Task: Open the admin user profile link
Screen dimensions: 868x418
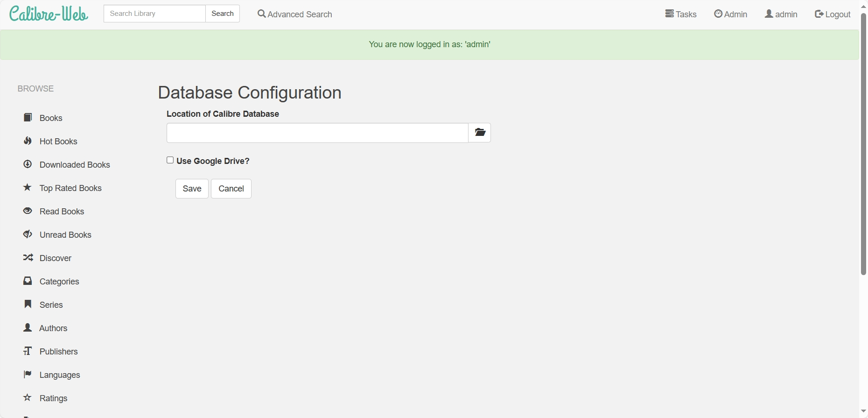Action: [781, 14]
